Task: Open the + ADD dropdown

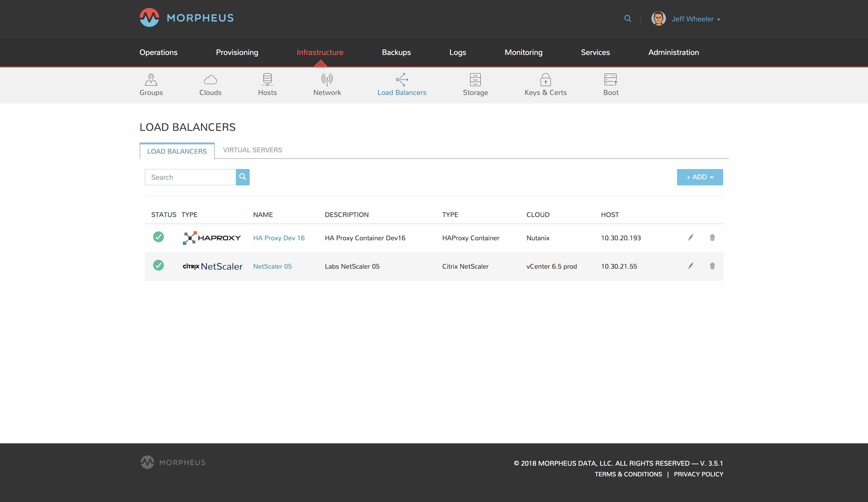Action: pos(700,177)
